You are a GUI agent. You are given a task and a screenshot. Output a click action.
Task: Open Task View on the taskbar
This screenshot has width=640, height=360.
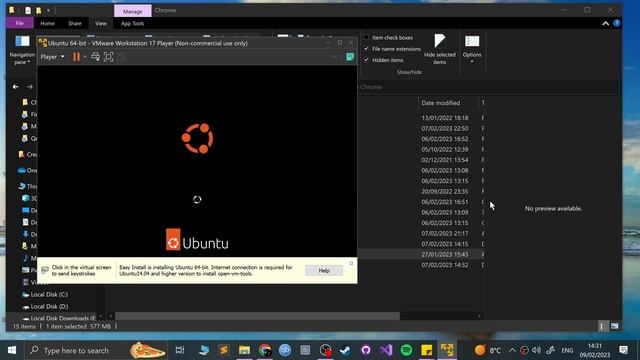click(180, 350)
